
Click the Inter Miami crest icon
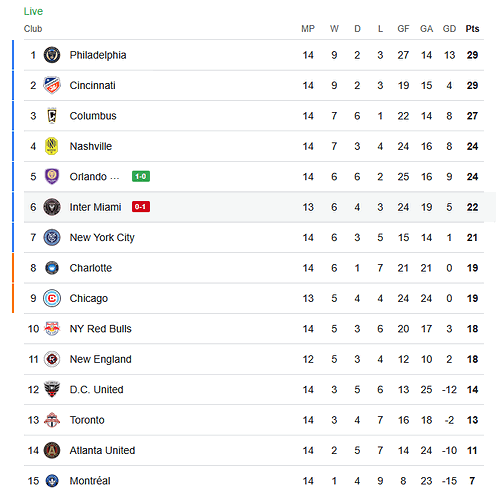(52, 207)
